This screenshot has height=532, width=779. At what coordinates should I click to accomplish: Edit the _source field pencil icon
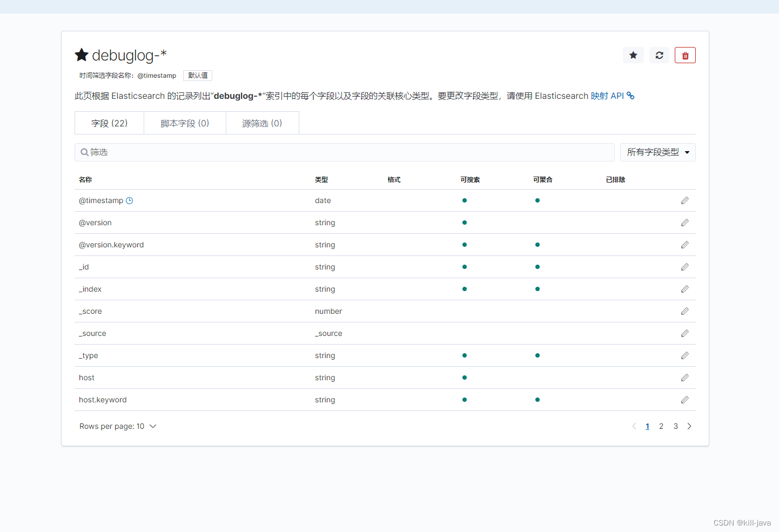684,333
